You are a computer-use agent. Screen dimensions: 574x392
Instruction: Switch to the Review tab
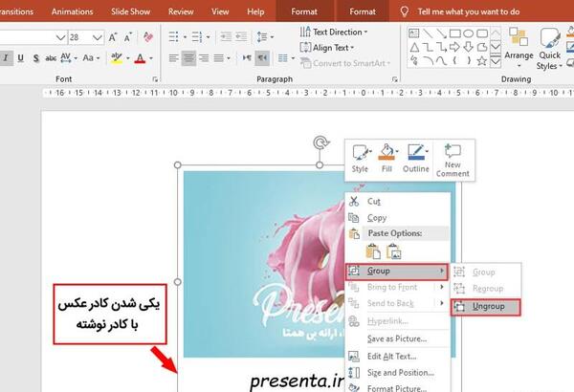pyautogui.click(x=181, y=11)
